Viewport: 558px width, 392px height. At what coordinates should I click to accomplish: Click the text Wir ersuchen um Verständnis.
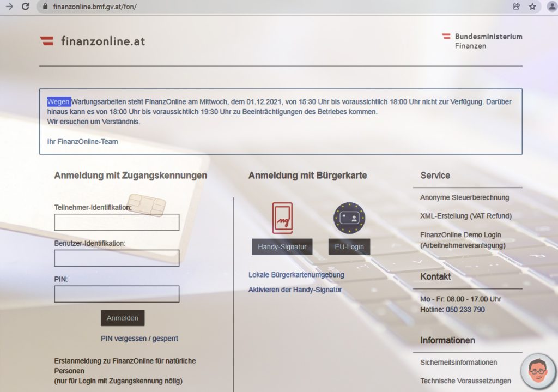pos(94,122)
